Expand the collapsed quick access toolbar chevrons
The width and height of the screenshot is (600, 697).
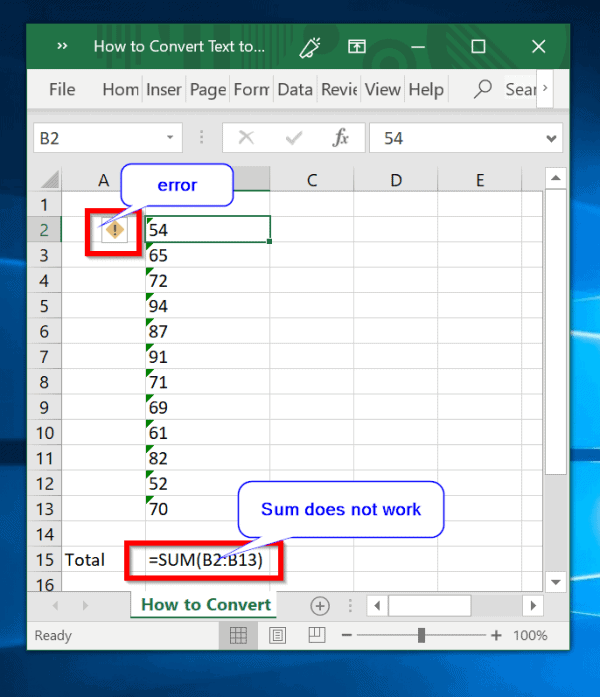click(62, 46)
